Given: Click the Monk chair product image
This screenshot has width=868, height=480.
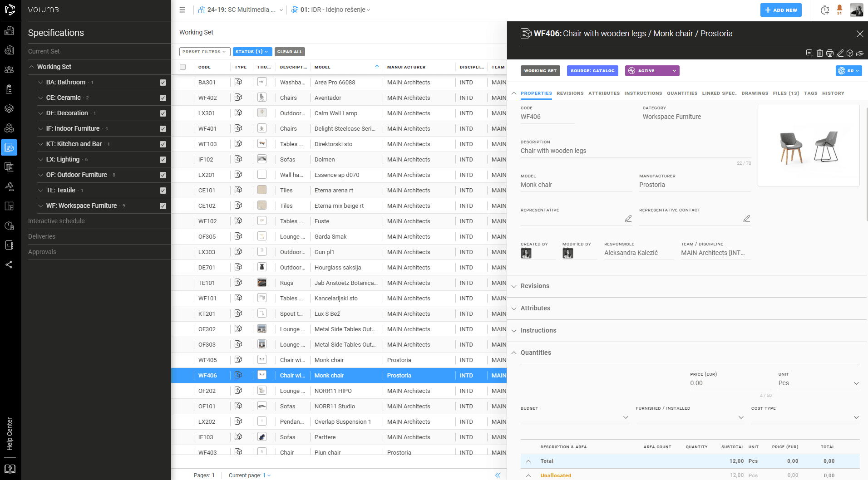Looking at the screenshot, I should click(x=808, y=146).
